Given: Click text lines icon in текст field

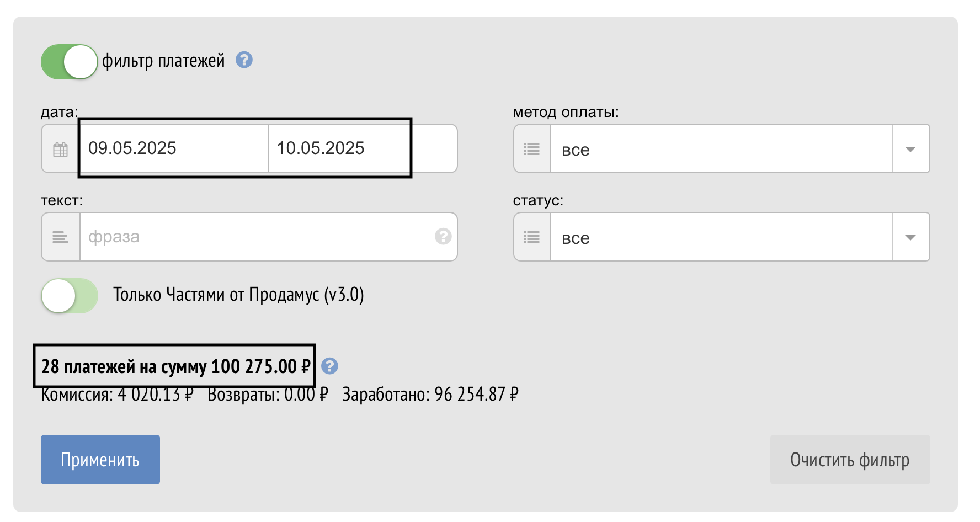Looking at the screenshot, I should click(x=61, y=237).
